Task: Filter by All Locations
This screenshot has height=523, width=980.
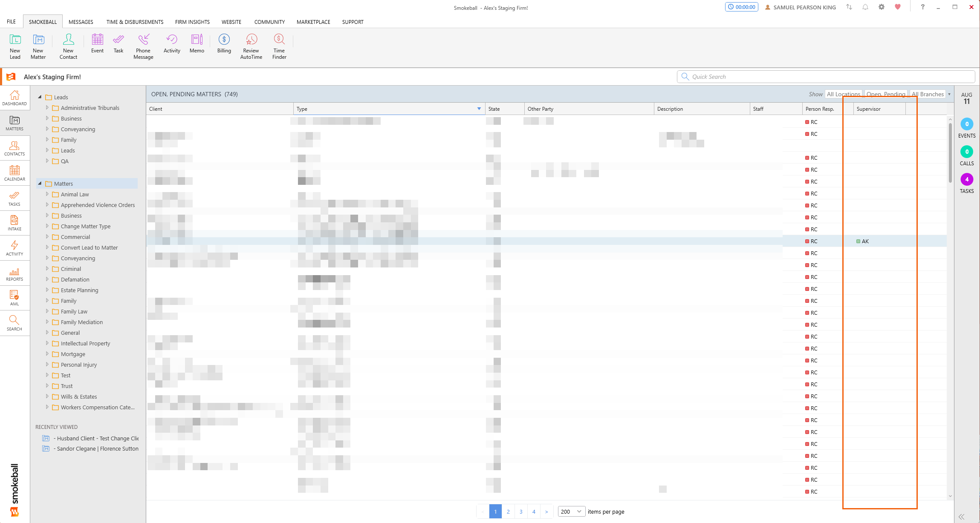Action: (x=844, y=94)
